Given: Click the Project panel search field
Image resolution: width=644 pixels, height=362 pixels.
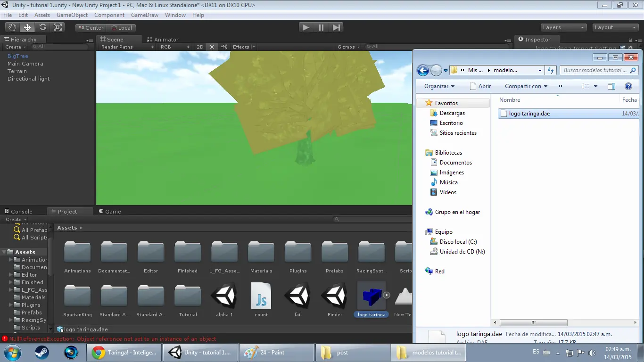Looking at the screenshot, I should coord(372,220).
